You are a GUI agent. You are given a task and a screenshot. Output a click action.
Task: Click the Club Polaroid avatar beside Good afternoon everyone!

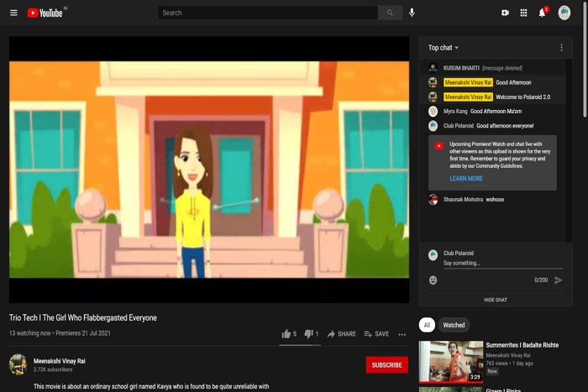point(433,126)
